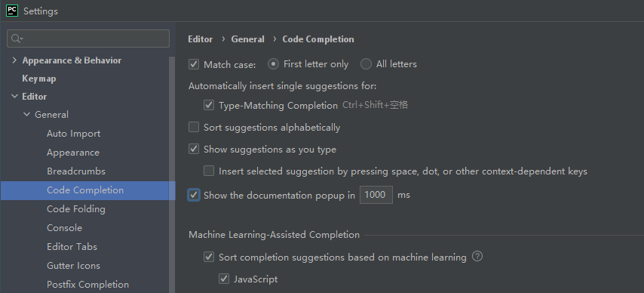
Task: Open the Keymap settings page
Action: [39, 79]
